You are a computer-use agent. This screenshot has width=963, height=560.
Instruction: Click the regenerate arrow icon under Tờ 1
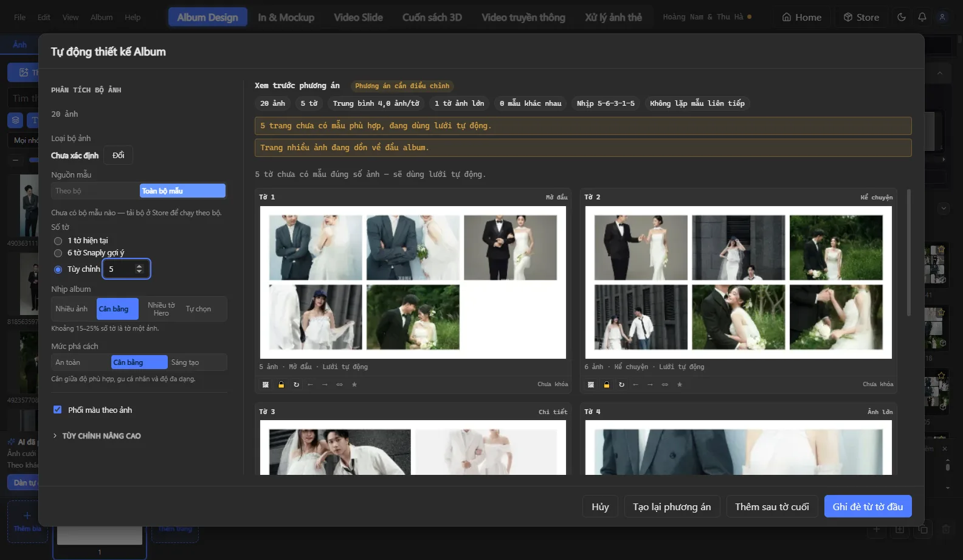click(296, 384)
